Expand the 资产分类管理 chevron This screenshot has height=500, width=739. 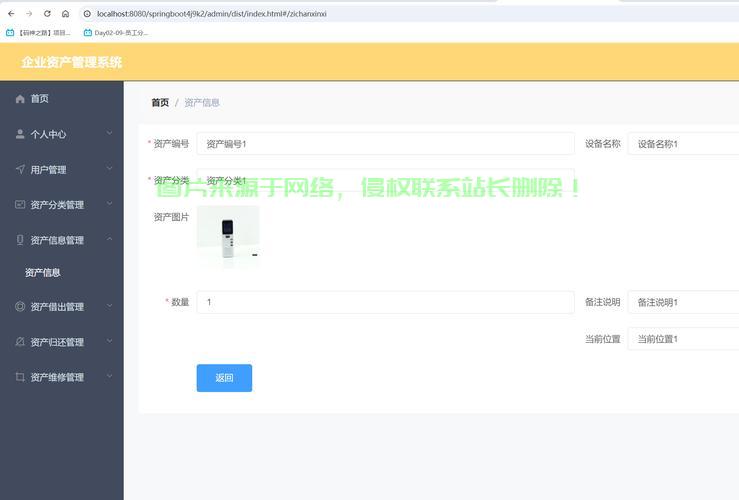tap(109, 204)
